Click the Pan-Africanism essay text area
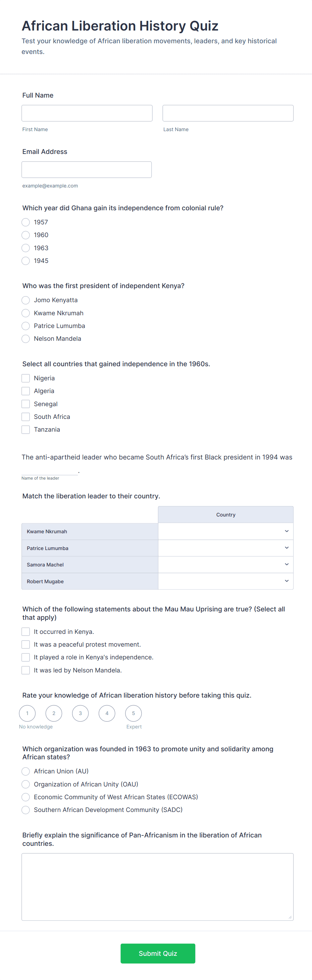This screenshot has height=980, width=312. click(x=157, y=886)
